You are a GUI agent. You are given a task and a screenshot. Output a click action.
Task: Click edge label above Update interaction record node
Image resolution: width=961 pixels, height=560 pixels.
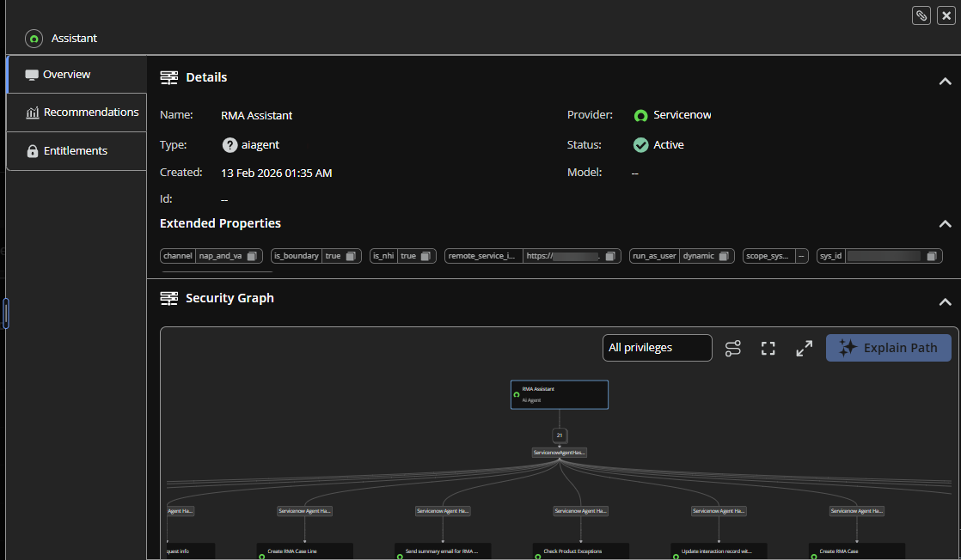pos(719,511)
